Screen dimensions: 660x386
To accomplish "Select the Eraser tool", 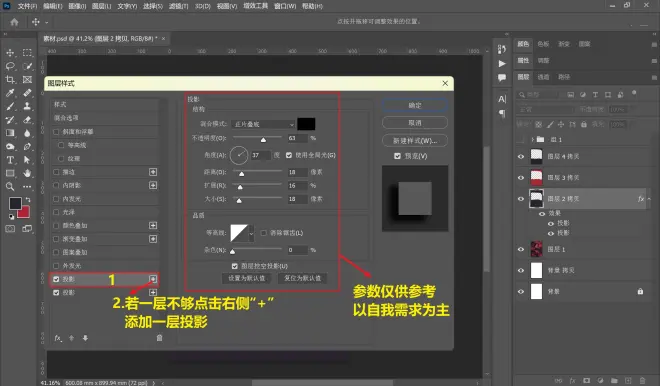I will pos(27,120).
